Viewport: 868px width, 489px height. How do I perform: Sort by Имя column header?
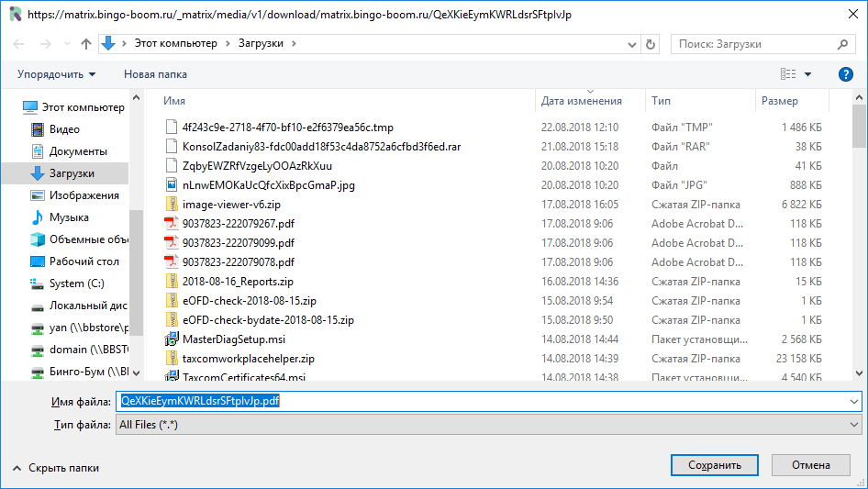pyautogui.click(x=173, y=101)
